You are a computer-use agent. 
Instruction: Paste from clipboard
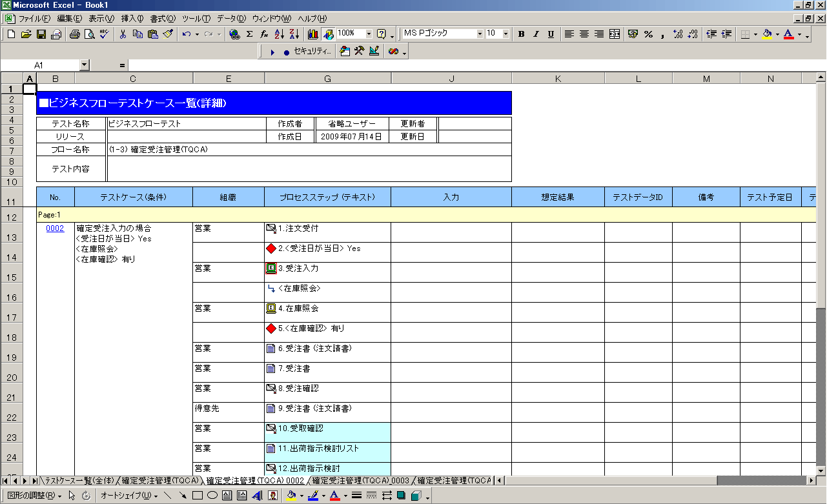pos(152,34)
